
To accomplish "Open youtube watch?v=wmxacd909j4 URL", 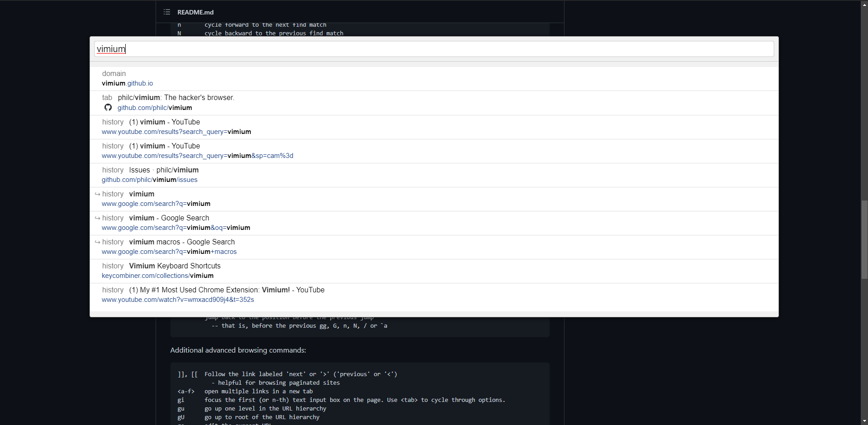I will click(178, 300).
